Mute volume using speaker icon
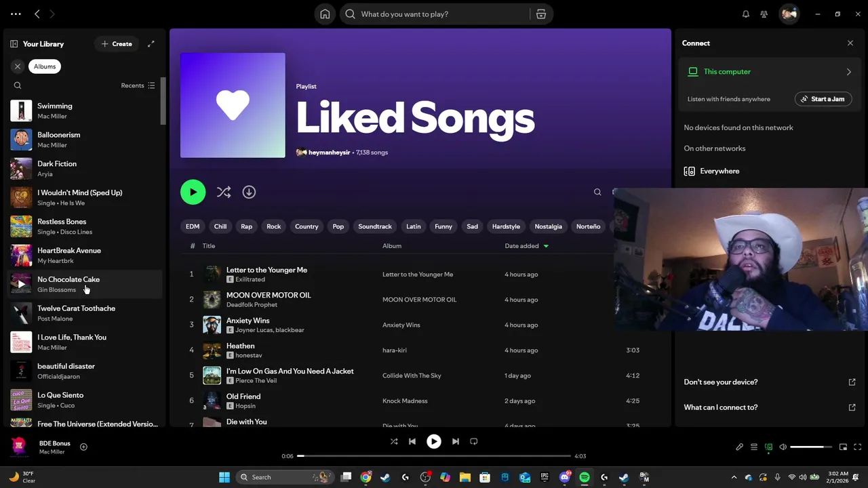This screenshot has height=488, width=868. (x=783, y=447)
